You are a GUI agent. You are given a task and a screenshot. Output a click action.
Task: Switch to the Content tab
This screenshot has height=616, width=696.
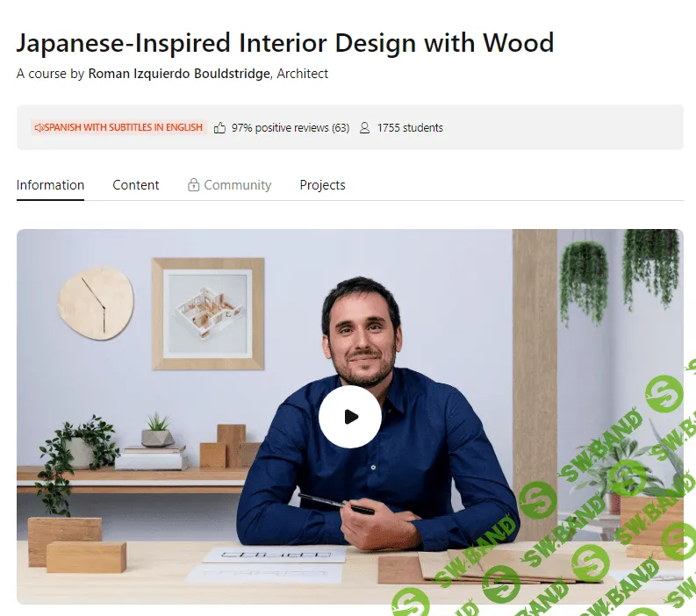point(136,184)
